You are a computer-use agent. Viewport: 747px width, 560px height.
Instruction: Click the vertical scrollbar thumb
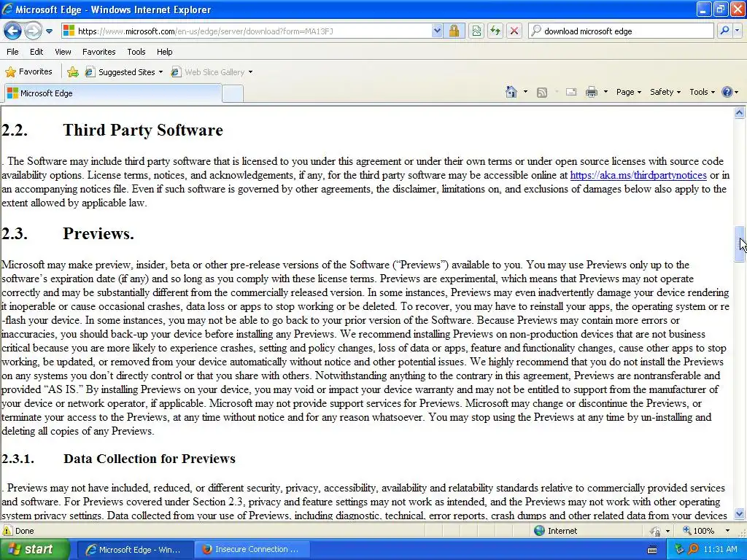[739, 244]
